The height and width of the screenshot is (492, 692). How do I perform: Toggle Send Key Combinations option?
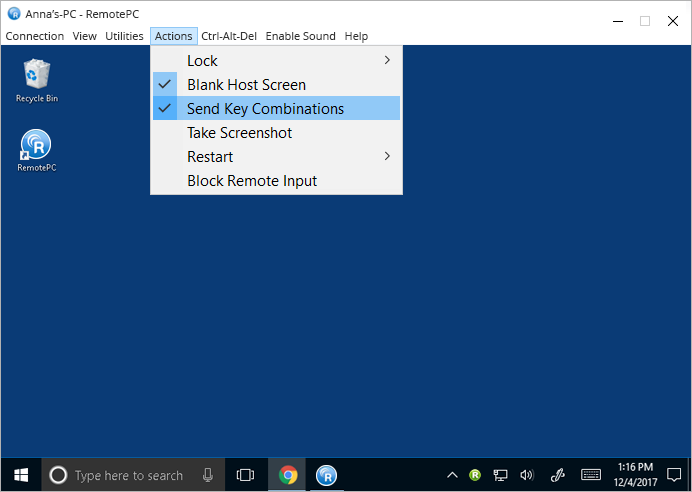point(276,108)
